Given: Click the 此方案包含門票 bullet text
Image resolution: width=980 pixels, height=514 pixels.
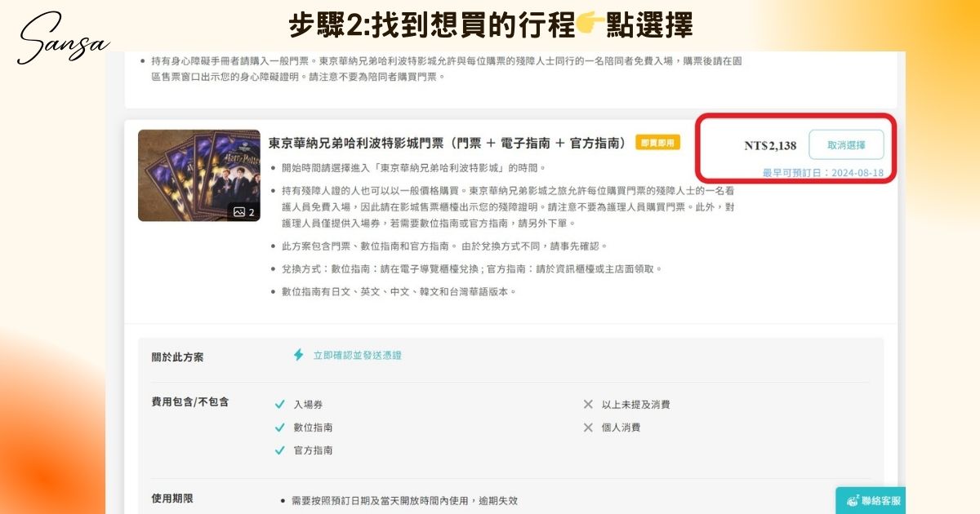Looking at the screenshot, I should 445,246.
